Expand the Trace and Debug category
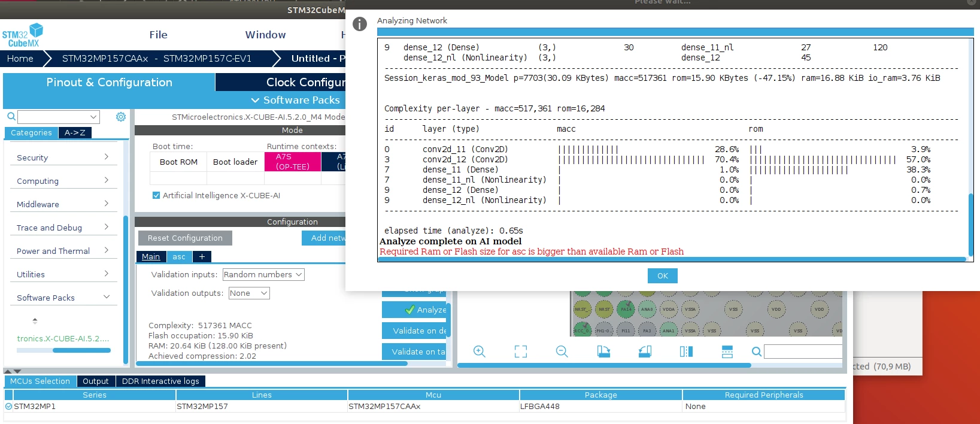Image resolution: width=980 pixels, height=424 pixels. (63, 228)
